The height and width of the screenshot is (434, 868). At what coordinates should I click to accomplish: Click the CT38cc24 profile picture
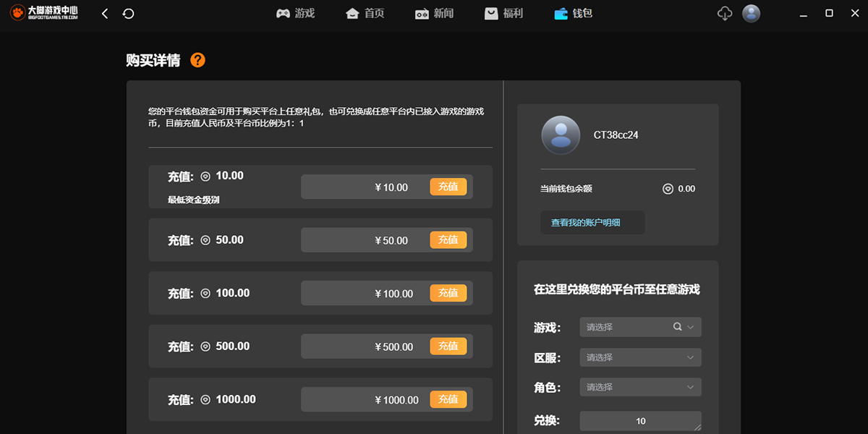point(561,135)
